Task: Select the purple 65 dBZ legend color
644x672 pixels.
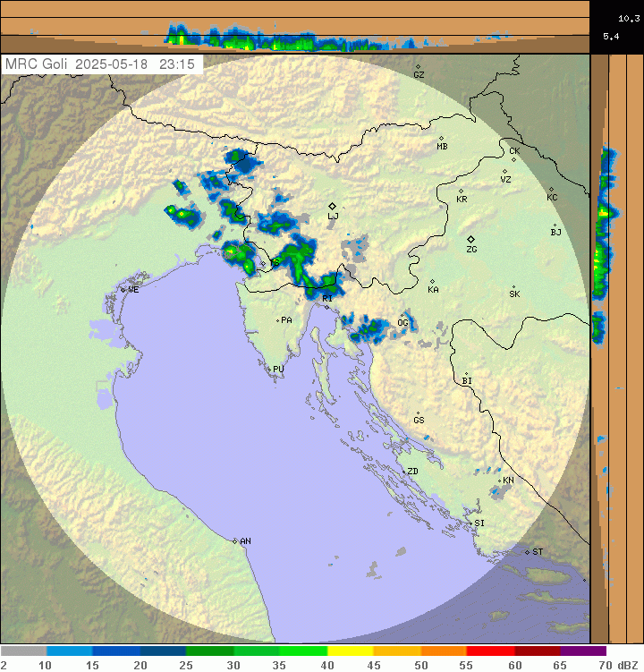Action: tap(583, 651)
